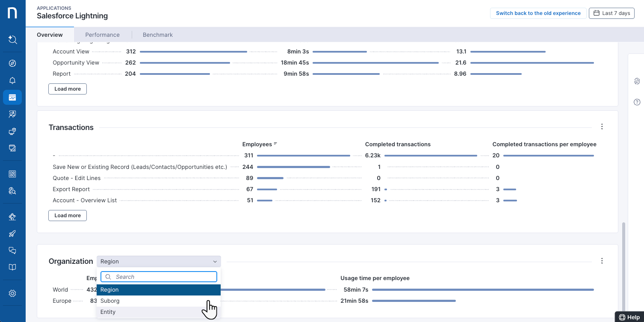Choose the Suborg option in the list
This screenshot has height=322, width=644.
coord(110,301)
